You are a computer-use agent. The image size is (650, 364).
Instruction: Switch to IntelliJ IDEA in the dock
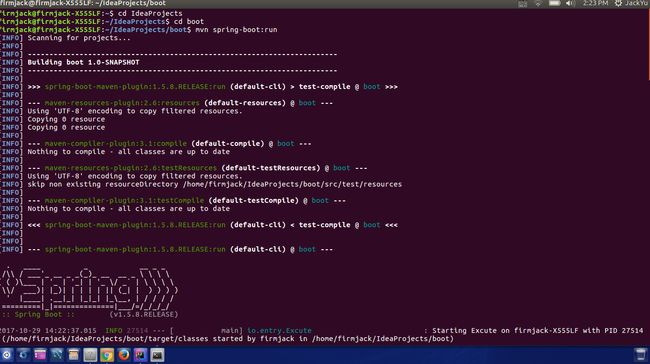coord(140,355)
